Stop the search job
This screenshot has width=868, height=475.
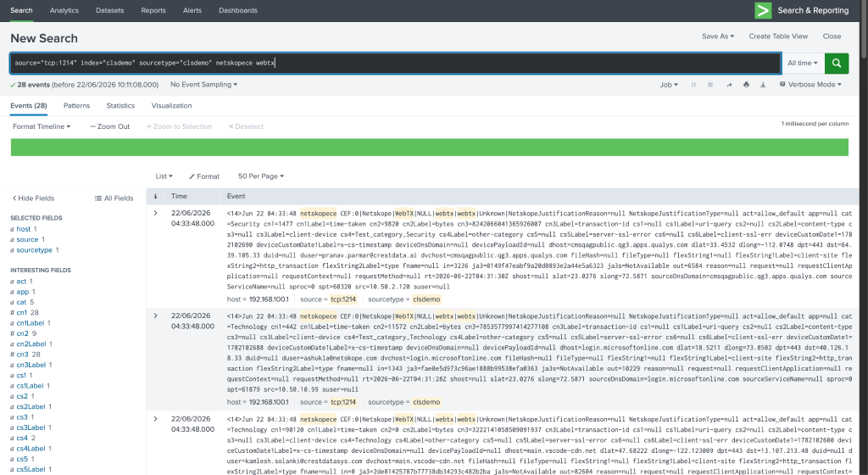click(710, 85)
